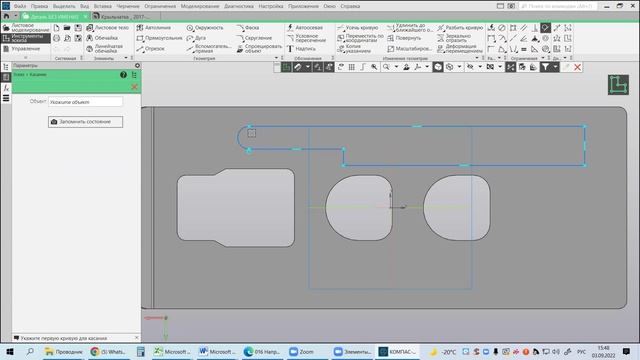Select the Автолиния (auto-line) tool
This screenshot has width=640, height=360.
coord(154,27)
